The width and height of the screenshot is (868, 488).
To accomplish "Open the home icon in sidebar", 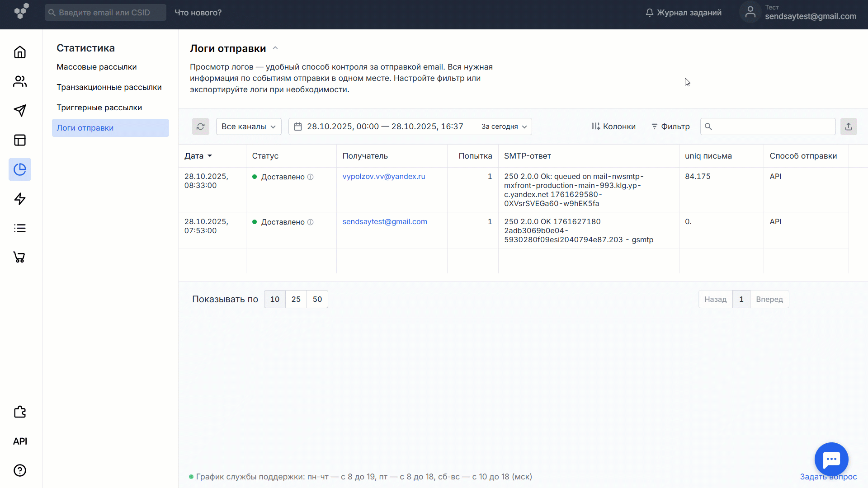I will pos(20,52).
